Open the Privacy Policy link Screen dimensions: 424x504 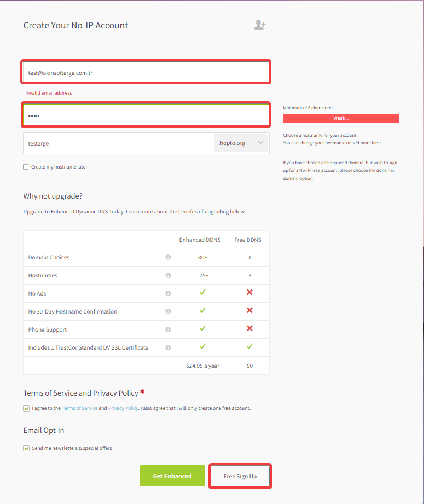click(123, 408)
